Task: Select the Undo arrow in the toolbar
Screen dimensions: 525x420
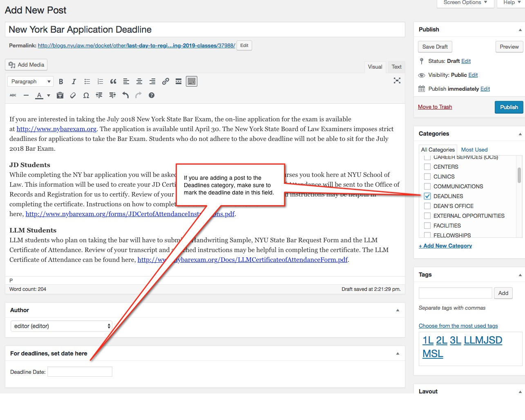Action: coord(125,95)
